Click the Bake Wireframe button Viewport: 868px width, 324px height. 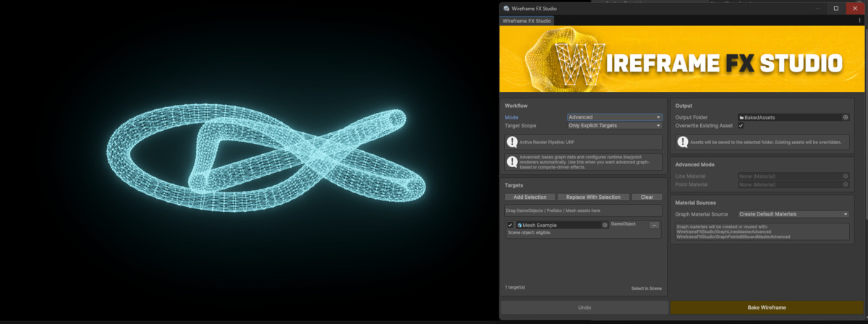coord(767,307)
